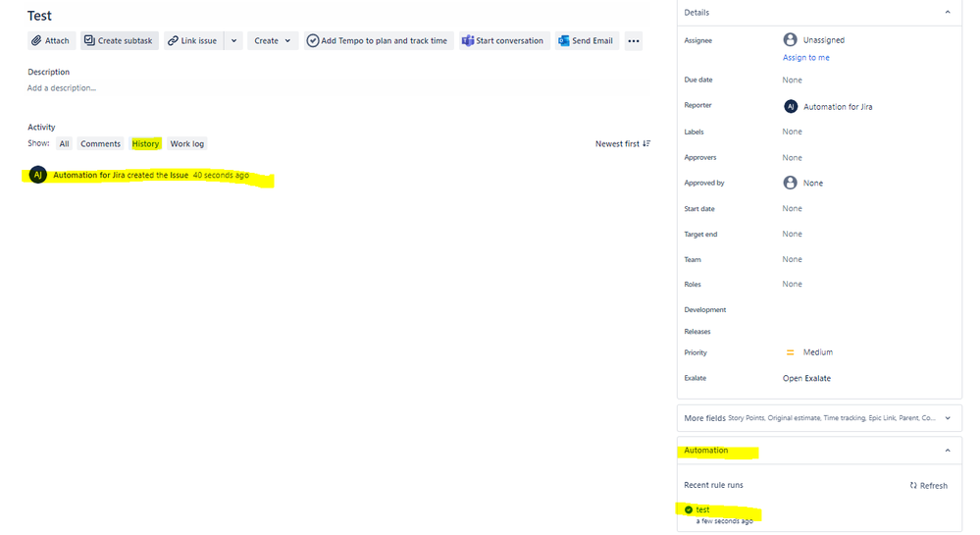The height and width of the screenshot is (535, 980).
Task: Edit the Start date None value
Action: click(x=792, y=208)
